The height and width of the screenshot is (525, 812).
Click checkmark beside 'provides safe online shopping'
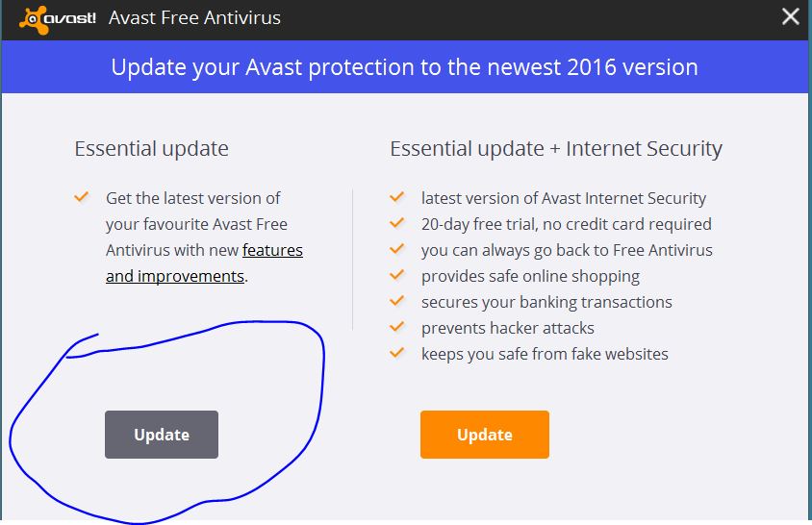(396, 275)
